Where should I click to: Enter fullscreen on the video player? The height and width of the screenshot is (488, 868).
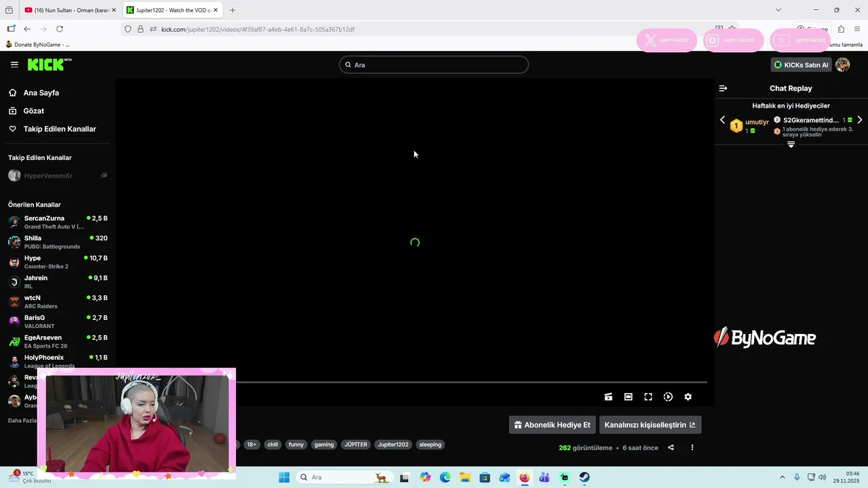648,397
